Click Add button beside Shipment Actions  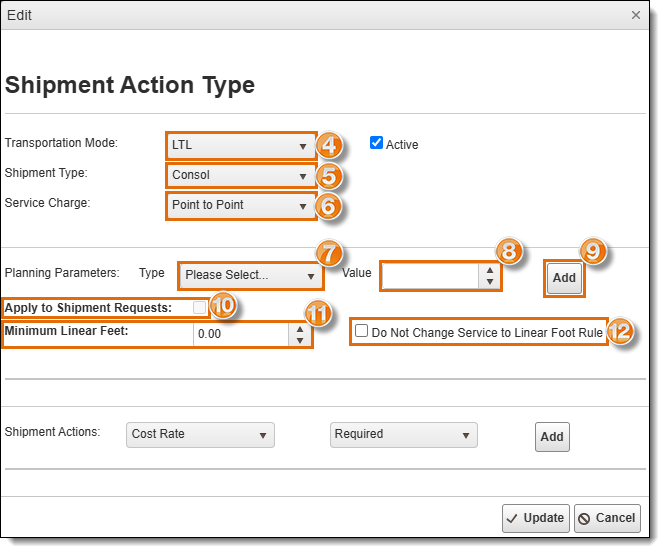click(552, 437)
